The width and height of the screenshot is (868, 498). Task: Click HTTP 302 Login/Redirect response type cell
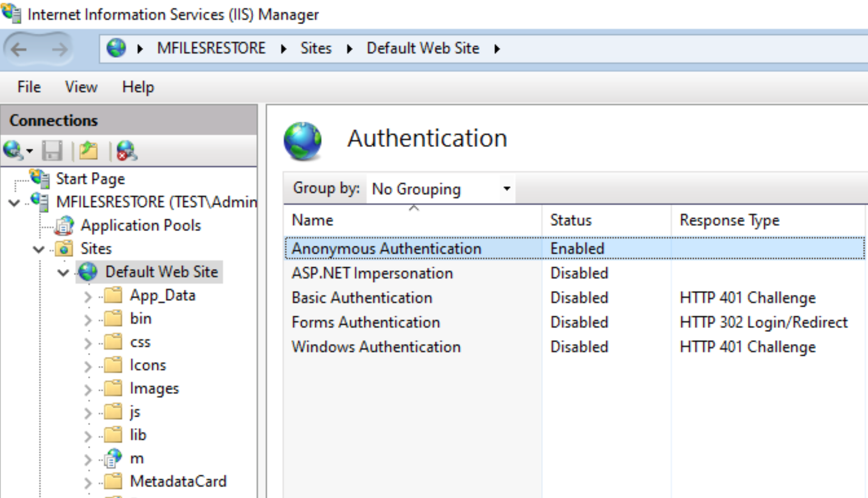[x=763, y=322]
